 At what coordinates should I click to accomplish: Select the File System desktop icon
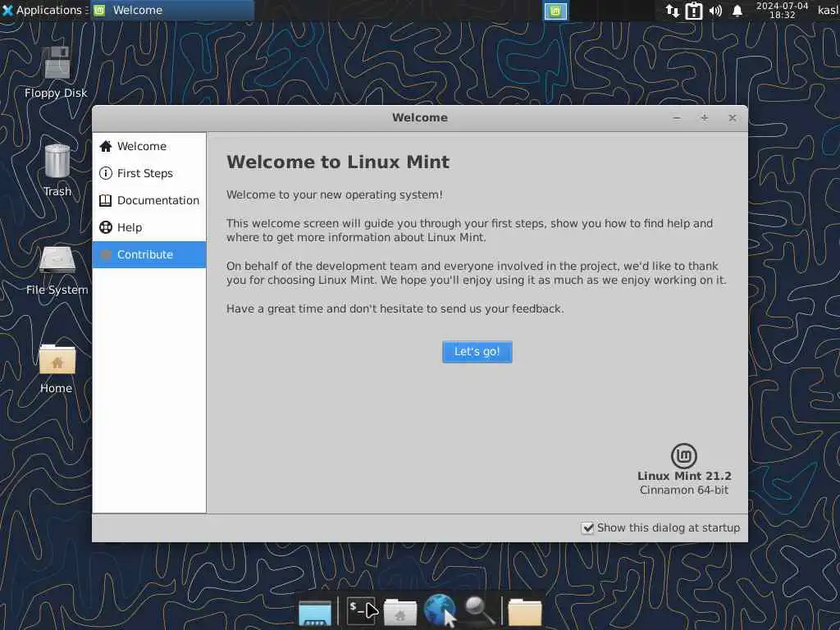point(57,269)
